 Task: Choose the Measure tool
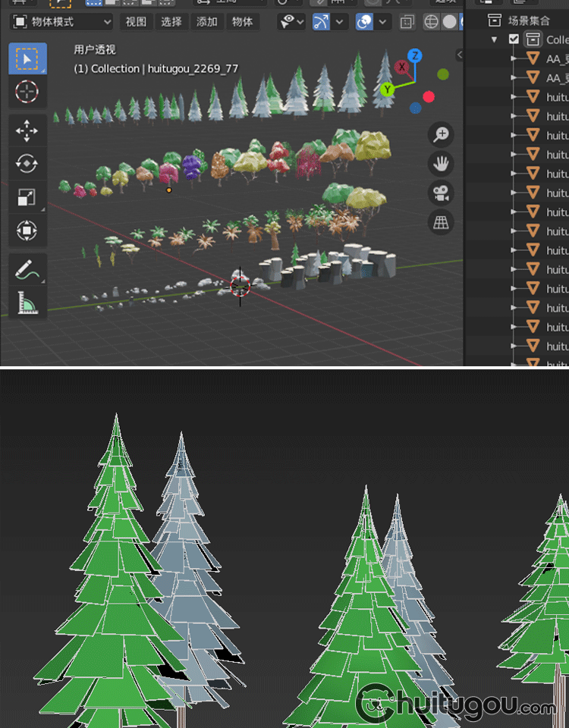coord(27,303)
